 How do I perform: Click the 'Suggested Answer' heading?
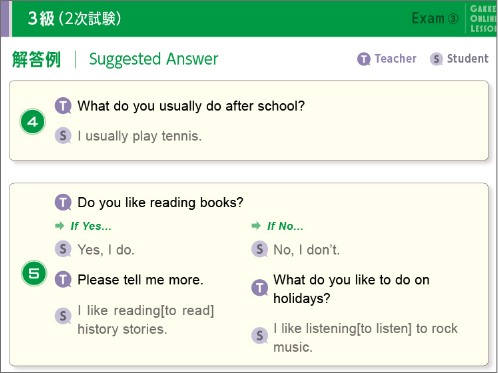[x=153, y=59]
